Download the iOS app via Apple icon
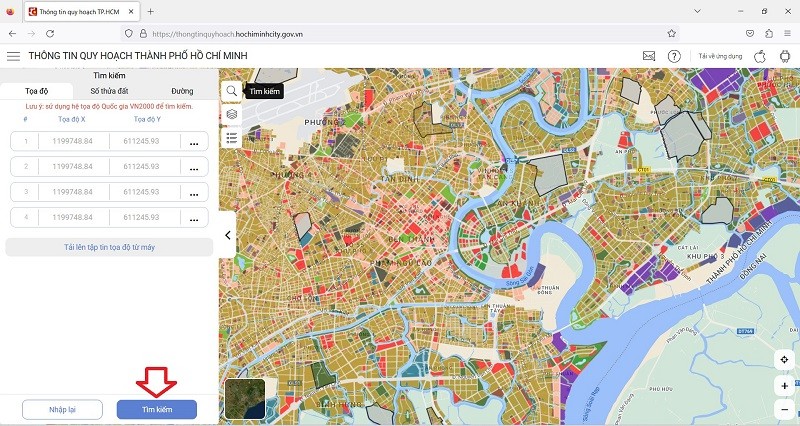 [x=759, y=57]
